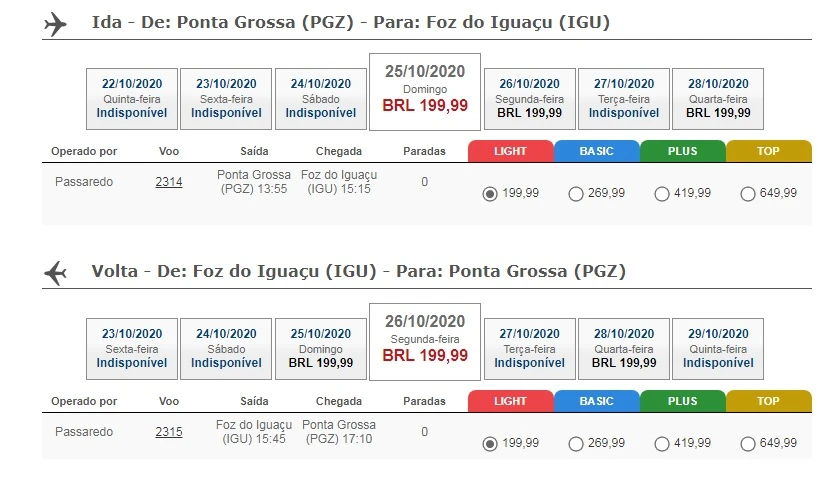Choose outbound PLUS fare 419,99
This screenshot has height=480, width=818.
661,194
